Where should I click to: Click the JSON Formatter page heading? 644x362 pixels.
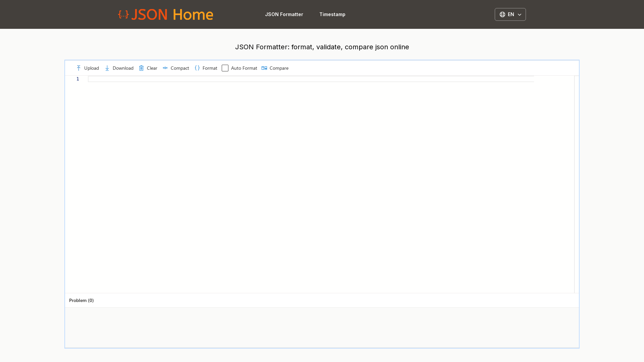pyautogui.click(x=322, y=47)
